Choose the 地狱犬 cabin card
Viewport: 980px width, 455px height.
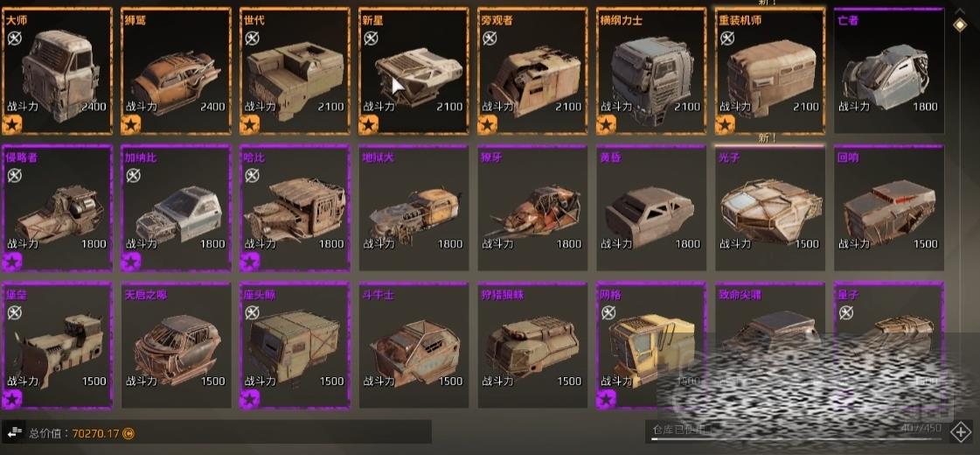pyautogui.click(x=414, y=208)
